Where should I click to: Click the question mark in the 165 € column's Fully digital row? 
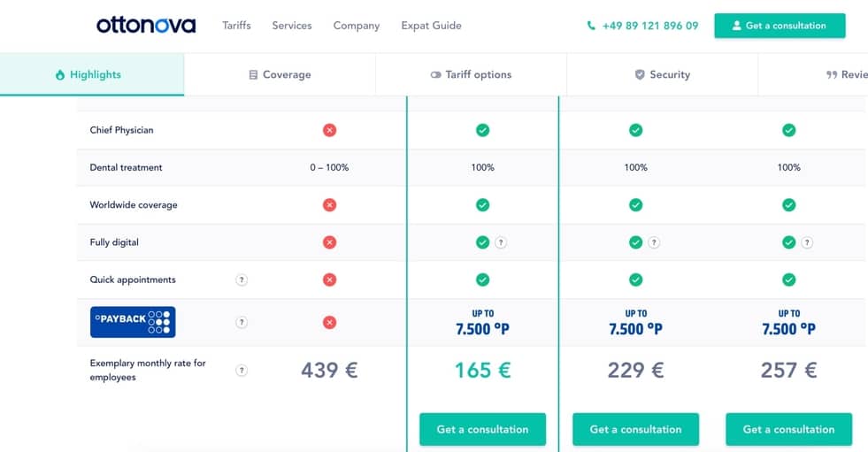click(501, 242)
